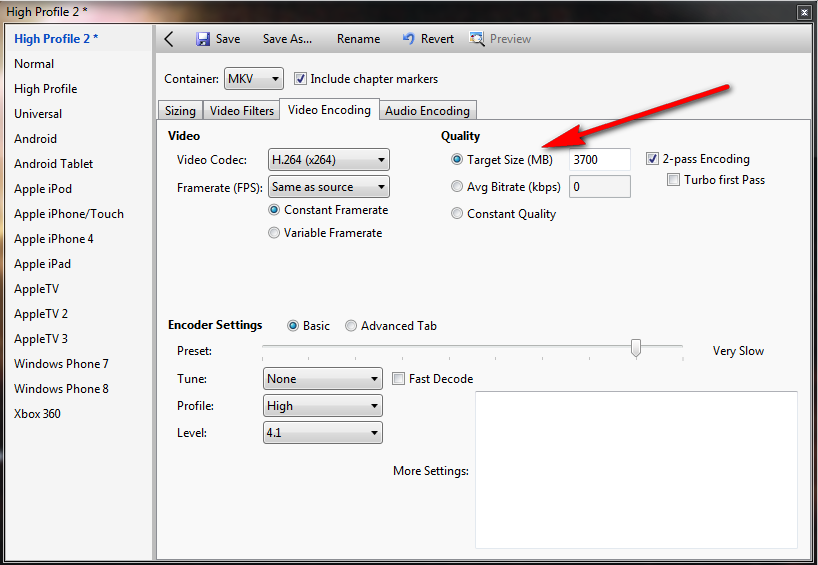This screenshot has height=565, width=818.
Task: Click inside the More Settings text box
Action: (636, 470)
